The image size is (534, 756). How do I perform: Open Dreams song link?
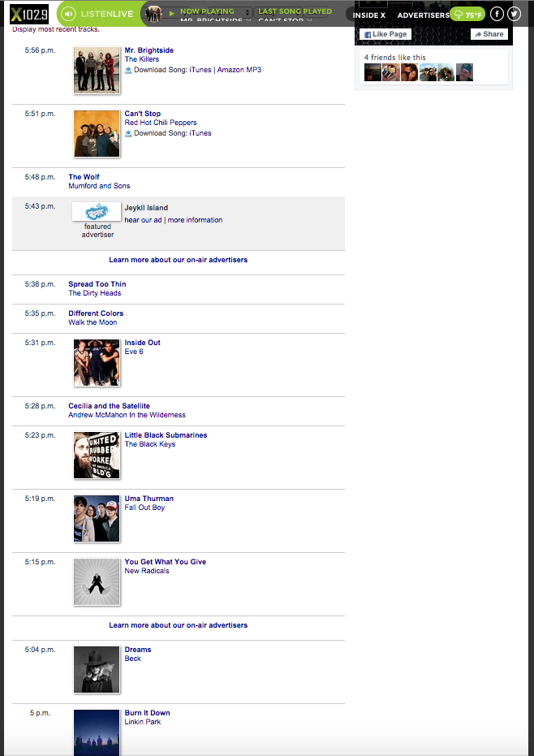click(x=138, y=650)
